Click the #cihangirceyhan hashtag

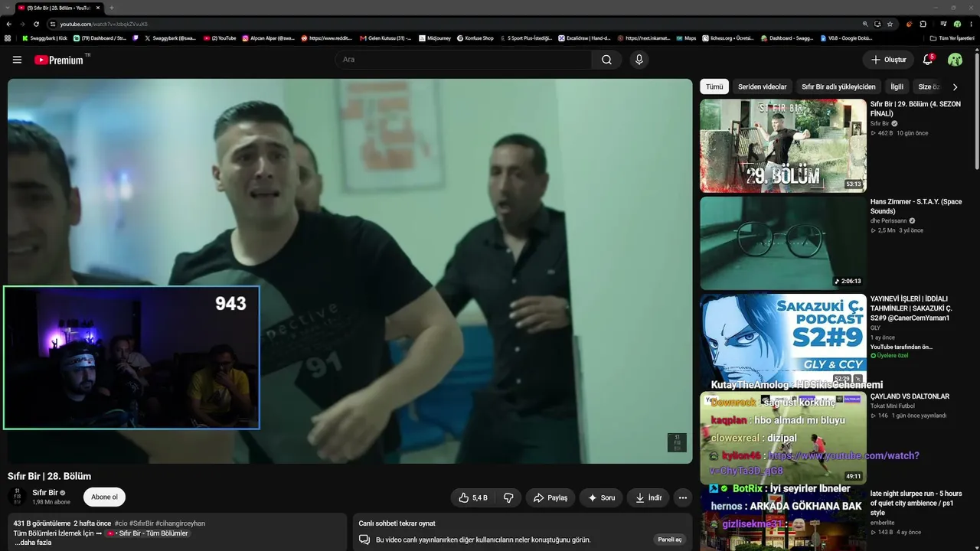click(x=181, y=523)
